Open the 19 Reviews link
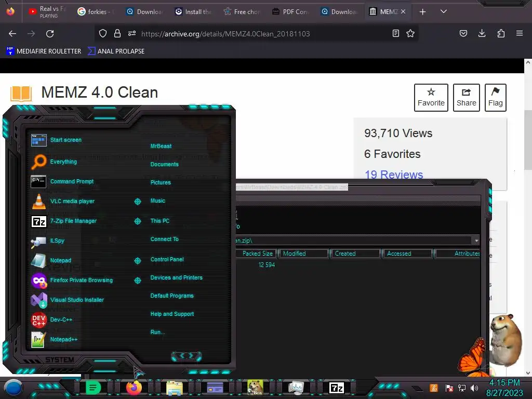This screenshot has height=399, width=532. (394, 175)
